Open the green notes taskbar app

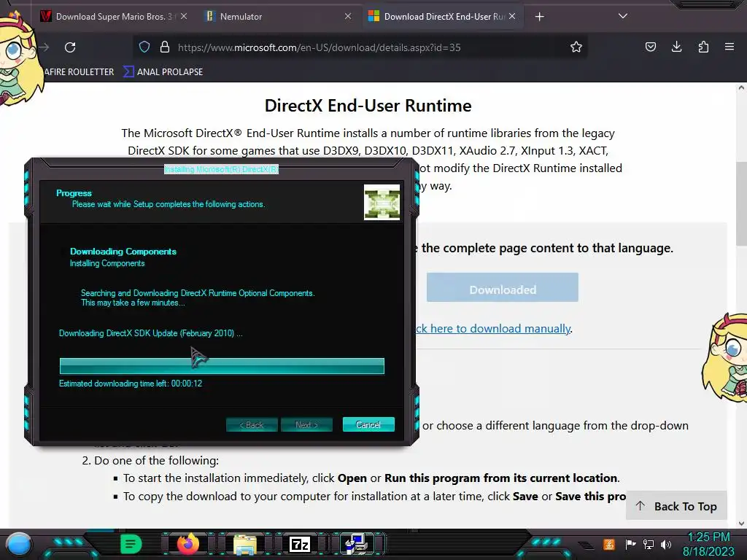coord(131,544)
